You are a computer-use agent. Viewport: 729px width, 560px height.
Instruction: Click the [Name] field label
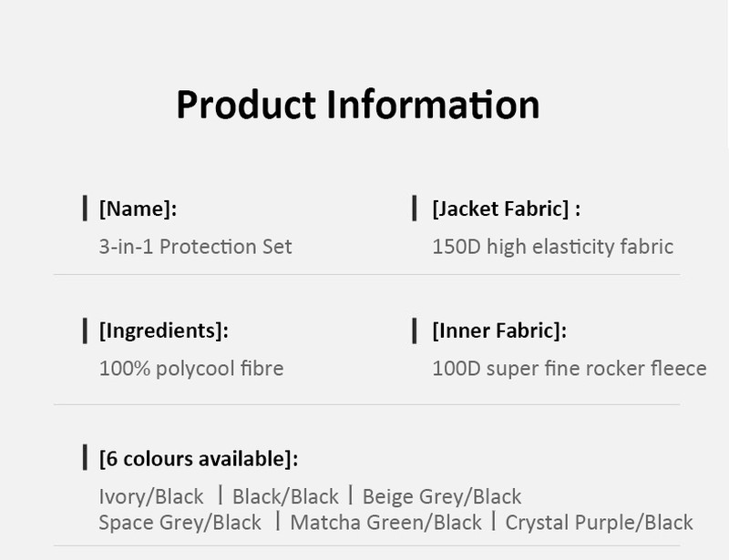[138, 209]
